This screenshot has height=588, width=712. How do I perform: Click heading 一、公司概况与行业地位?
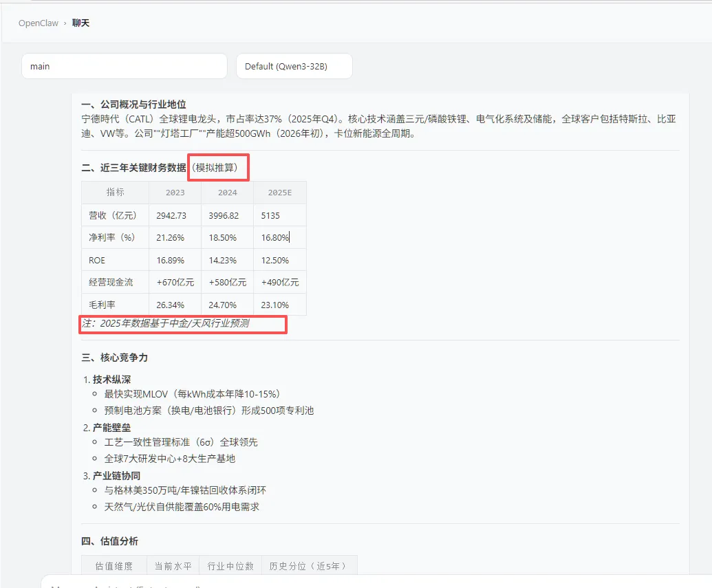(x=134, y=105)
